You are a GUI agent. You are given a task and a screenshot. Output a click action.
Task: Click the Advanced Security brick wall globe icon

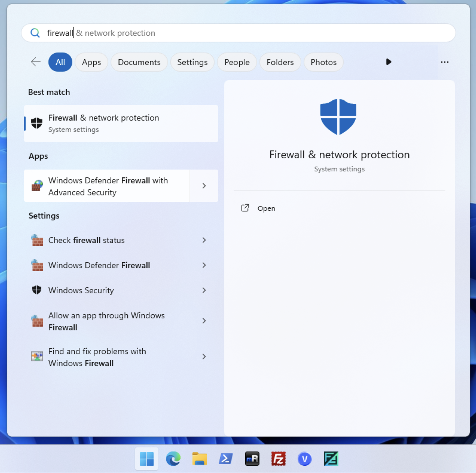coord(37,185)
